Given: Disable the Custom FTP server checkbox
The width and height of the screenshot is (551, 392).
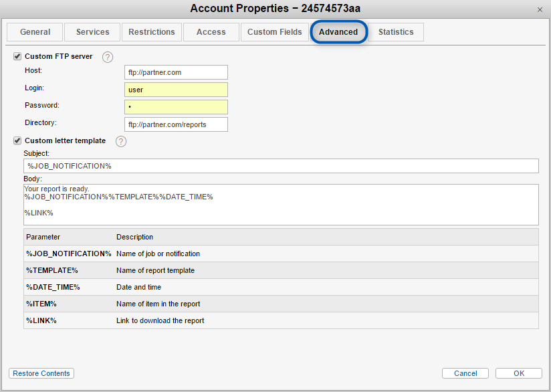Looking at the screenshot, I should tap(17, 57).
